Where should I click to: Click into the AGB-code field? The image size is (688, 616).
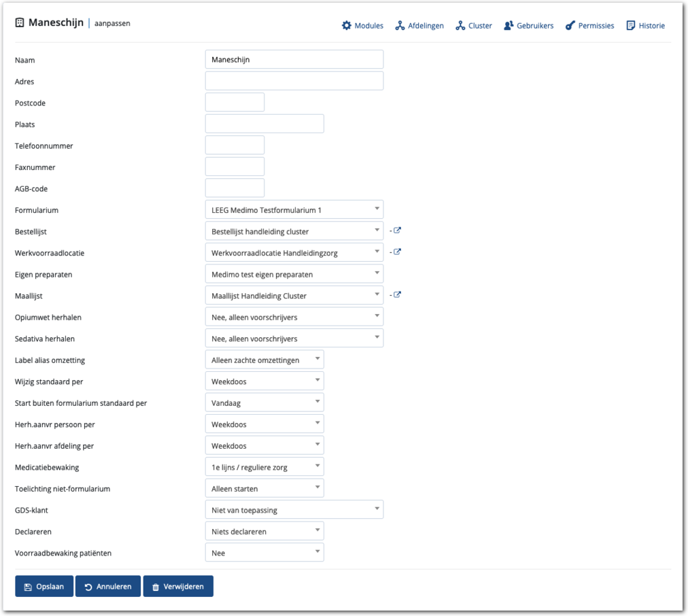(x=235, y=188)
